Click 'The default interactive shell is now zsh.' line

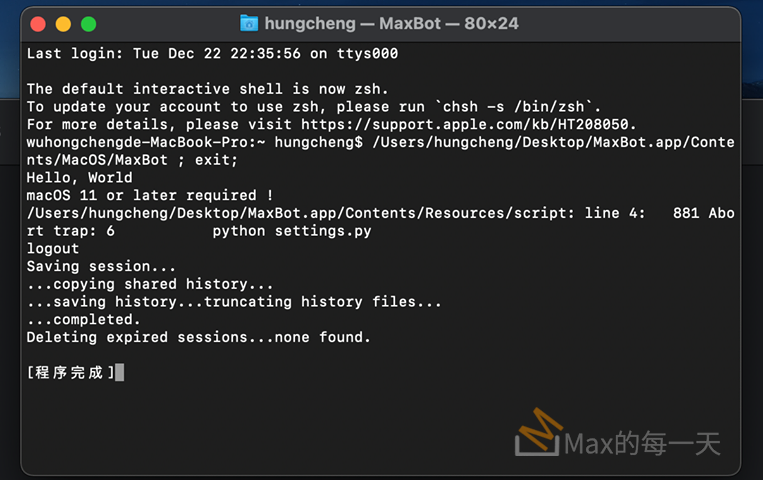207,89
